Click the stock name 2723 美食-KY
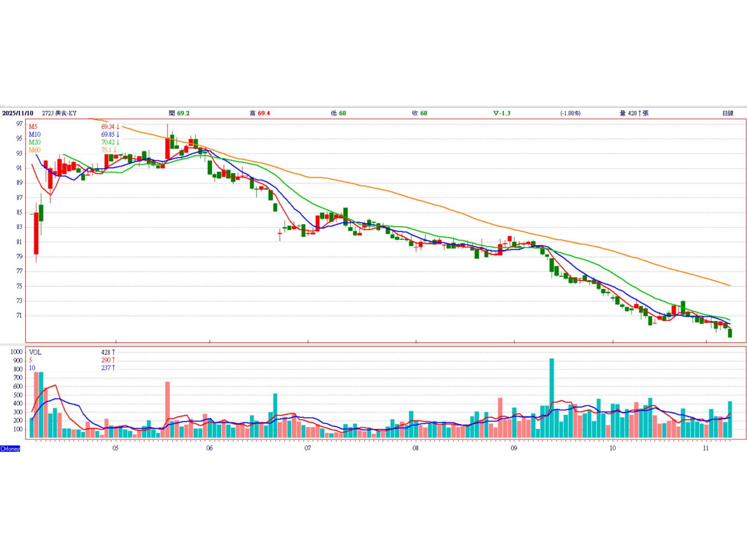The image size is (747, 560). (x=59, y=113)
